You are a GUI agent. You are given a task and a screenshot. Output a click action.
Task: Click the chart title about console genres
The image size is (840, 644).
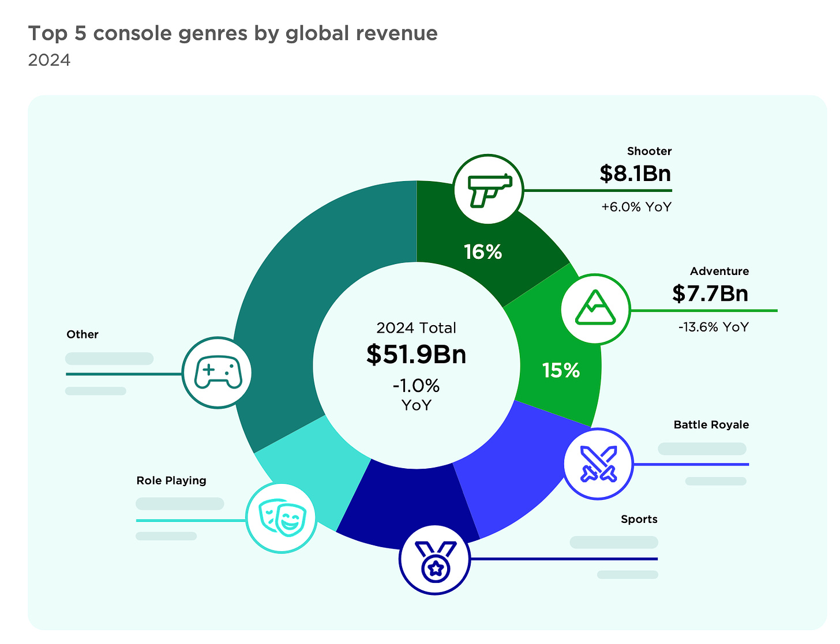click(x=232, y=33)
